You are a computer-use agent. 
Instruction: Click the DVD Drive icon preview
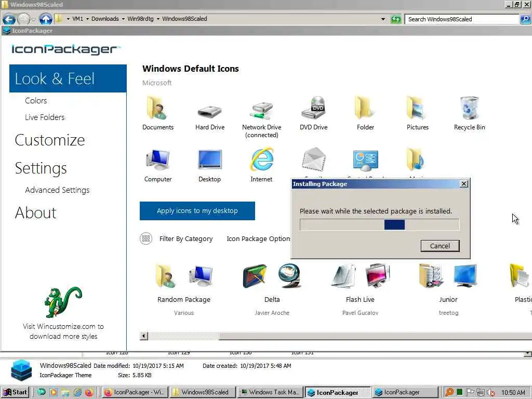click(313, 108)
